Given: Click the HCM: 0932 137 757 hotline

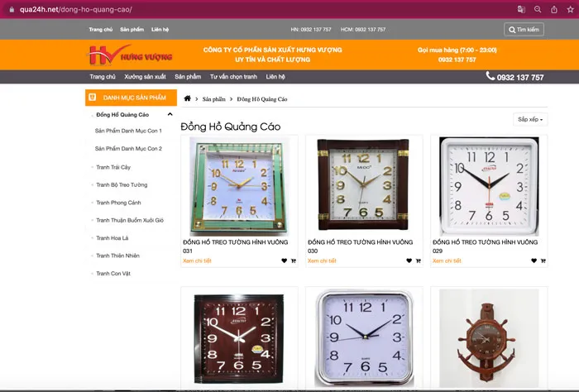Looking at the screenshot, I should (x=363, y=30).
